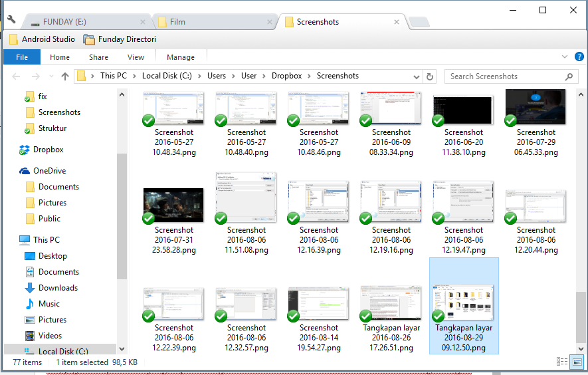Open recent locations dropdown arrow

click(x=51, y=76)
